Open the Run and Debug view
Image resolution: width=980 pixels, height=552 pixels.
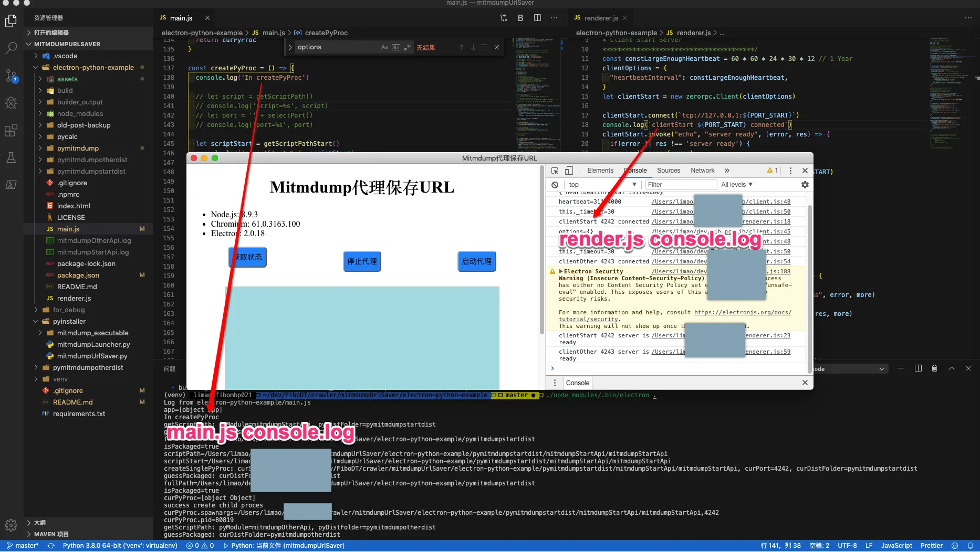click(11, 103)
